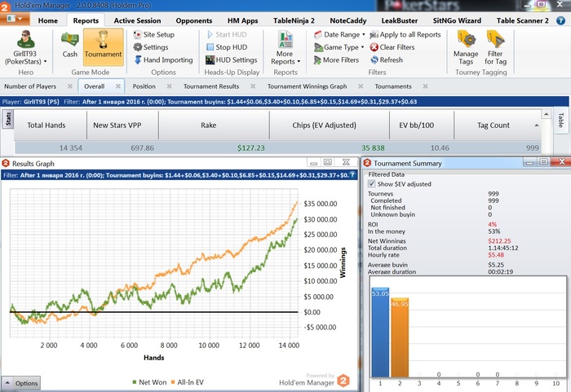This screenshot has width=571, height=392.
Task: Go to the Opponents tab
Action: [194, 20]
